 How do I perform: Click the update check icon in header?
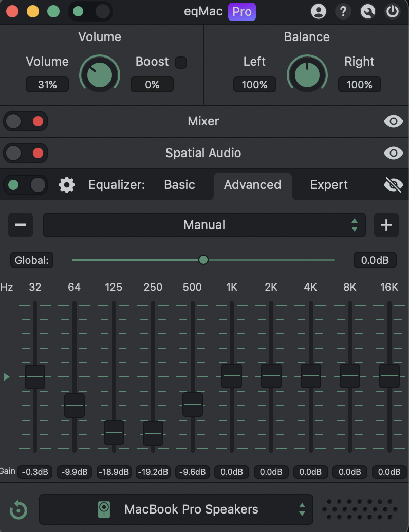[x=368, y=11]
